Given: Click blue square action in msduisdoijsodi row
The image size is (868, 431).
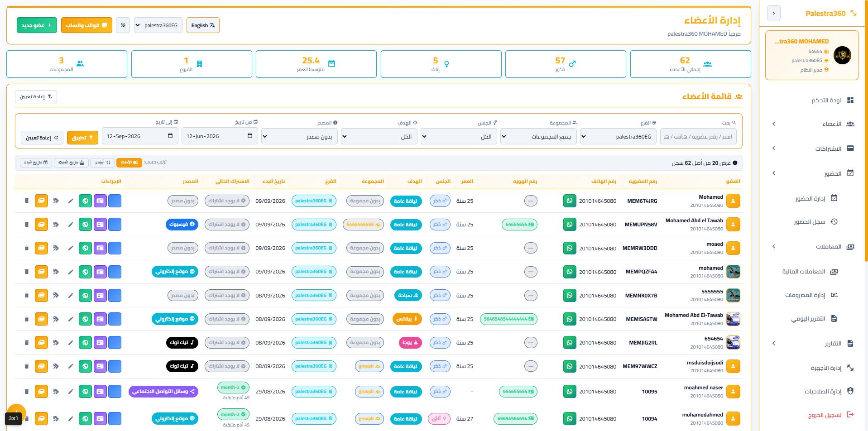Looking at the screenshot, I should pyautogui.click(x=115, y=366).
